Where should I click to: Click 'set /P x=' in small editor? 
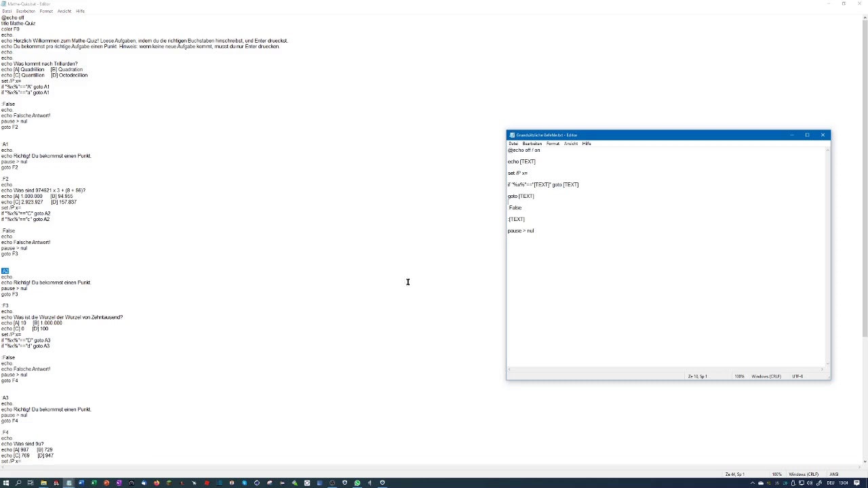tap(517, 173)
